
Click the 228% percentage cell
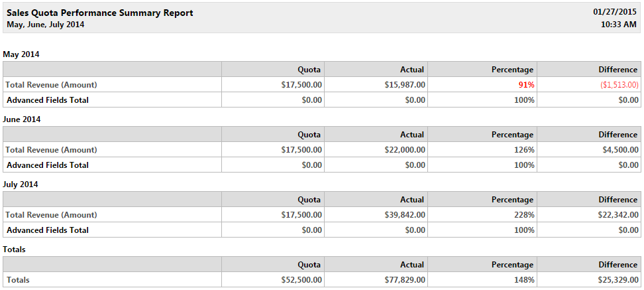pos(525,215)
